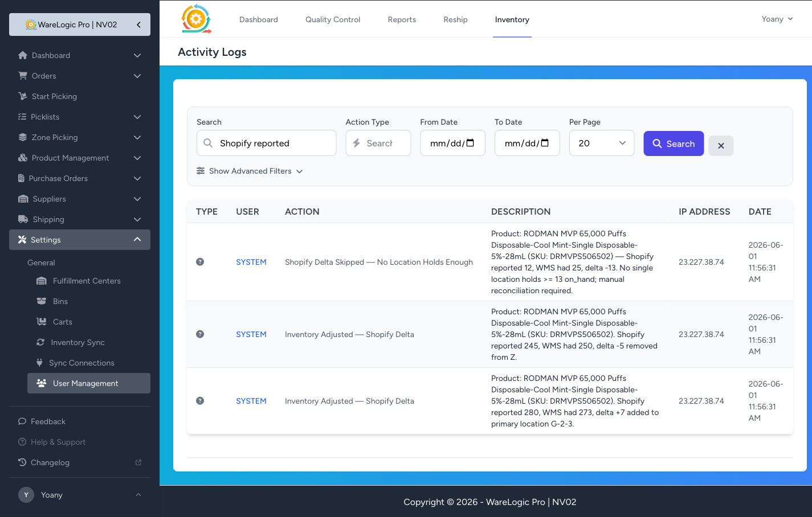Expand the Orders sidebar chevron
Image resolution: width=812 pixels, height=517 pixels.
(x=137, y=76)
